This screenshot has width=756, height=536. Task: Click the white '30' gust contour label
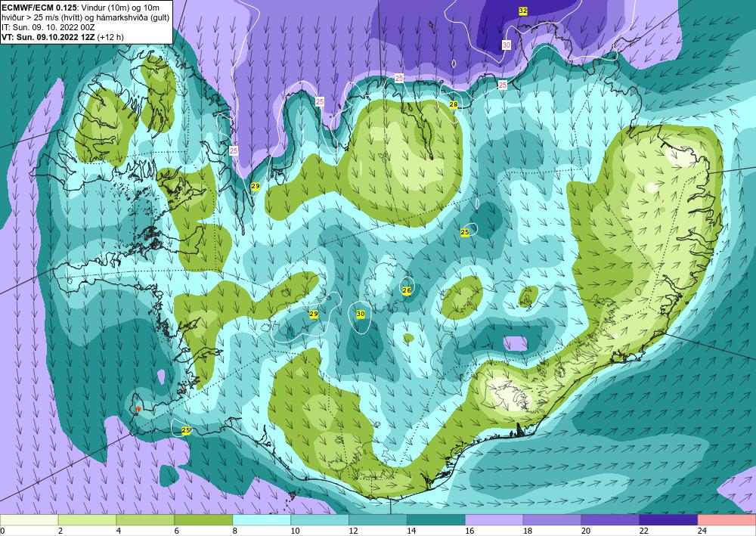[507, 45]
